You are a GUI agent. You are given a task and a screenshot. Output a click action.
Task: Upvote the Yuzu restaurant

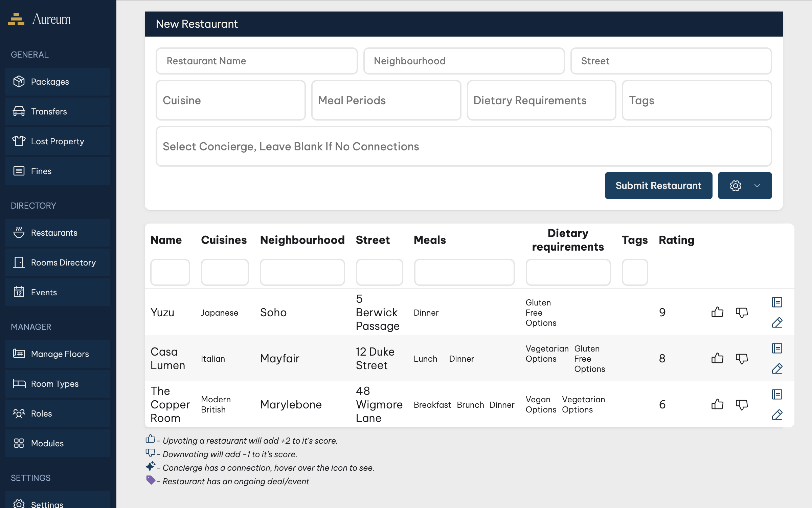[717, 312]
